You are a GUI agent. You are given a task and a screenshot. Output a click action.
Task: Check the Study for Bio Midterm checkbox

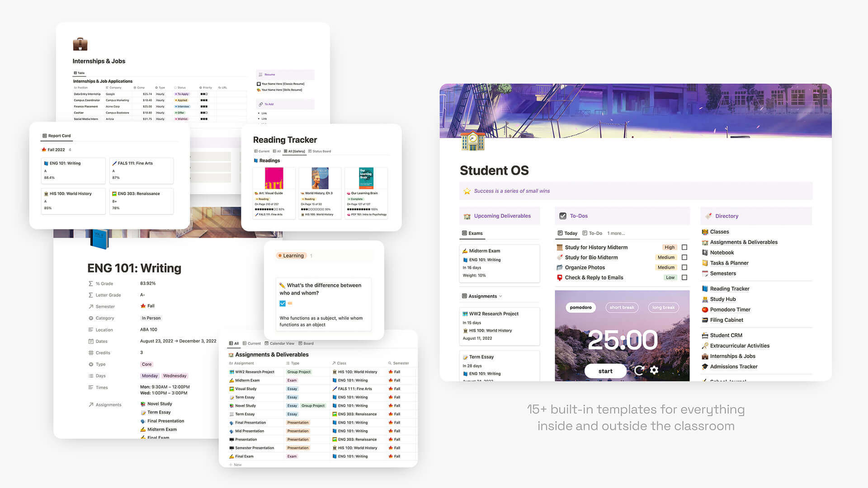click(x=684, y=258)
